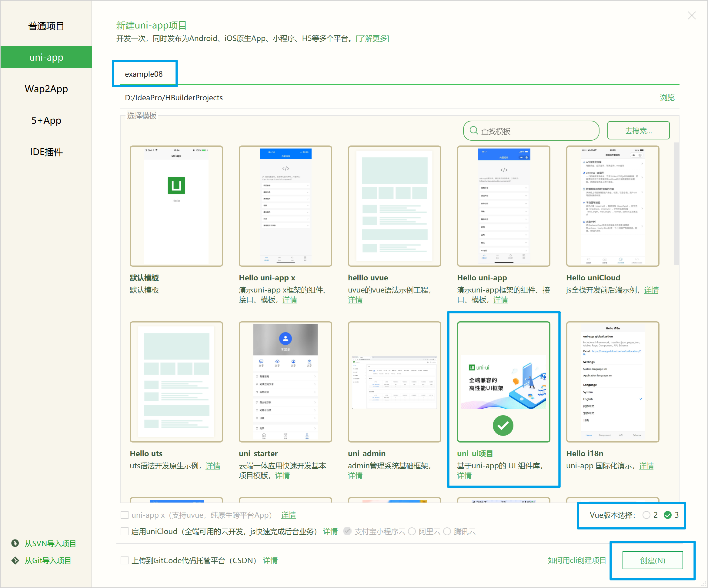The height and width of the screenshot is (588, 708).
Task: Open 详情 link next to uni-app x option
Action: (288, 515)
